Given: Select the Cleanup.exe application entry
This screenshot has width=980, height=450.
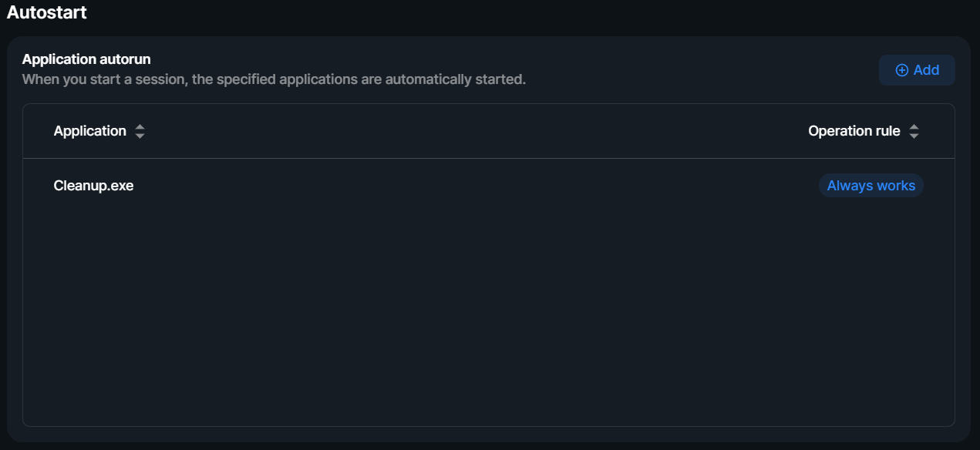Looking at the screenshot, I should tap(94, 186).
